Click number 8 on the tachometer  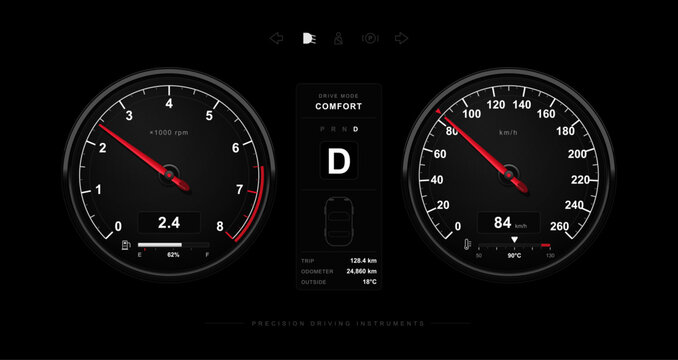220,226
